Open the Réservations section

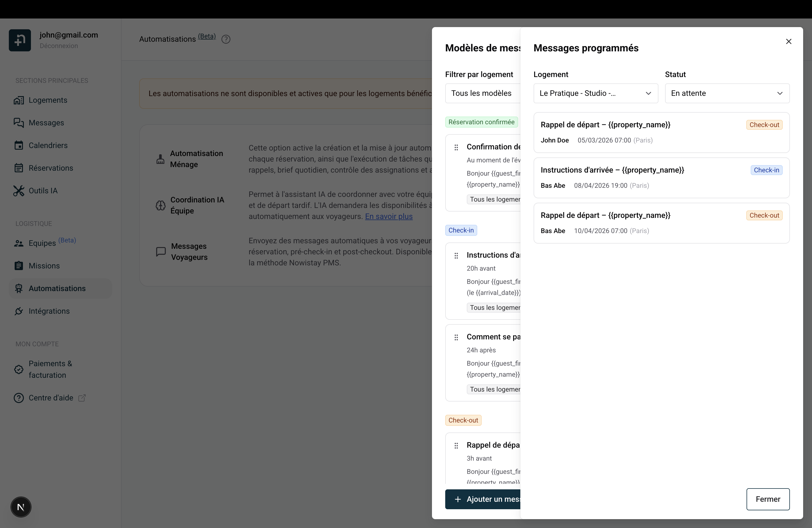pos(51,168)
